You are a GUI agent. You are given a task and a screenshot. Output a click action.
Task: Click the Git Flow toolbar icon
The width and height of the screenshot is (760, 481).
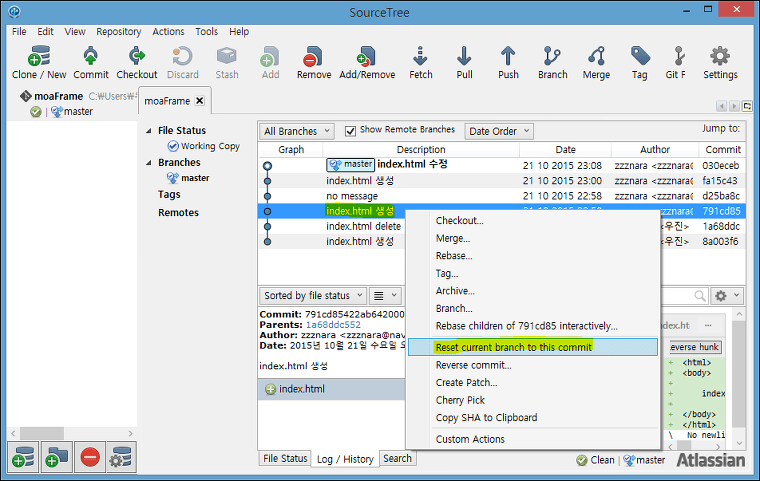pyautogui.click(x=679, y=56)
